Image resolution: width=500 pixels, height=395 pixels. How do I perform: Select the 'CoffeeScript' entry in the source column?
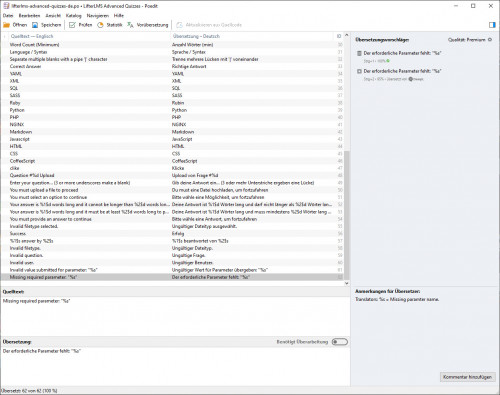coord(22,161)
